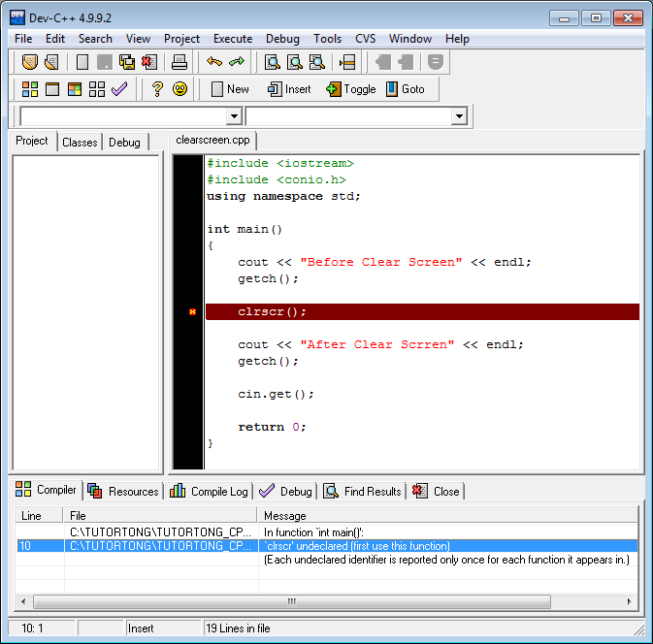Click the Go to Line icon

tap(347, 62)
